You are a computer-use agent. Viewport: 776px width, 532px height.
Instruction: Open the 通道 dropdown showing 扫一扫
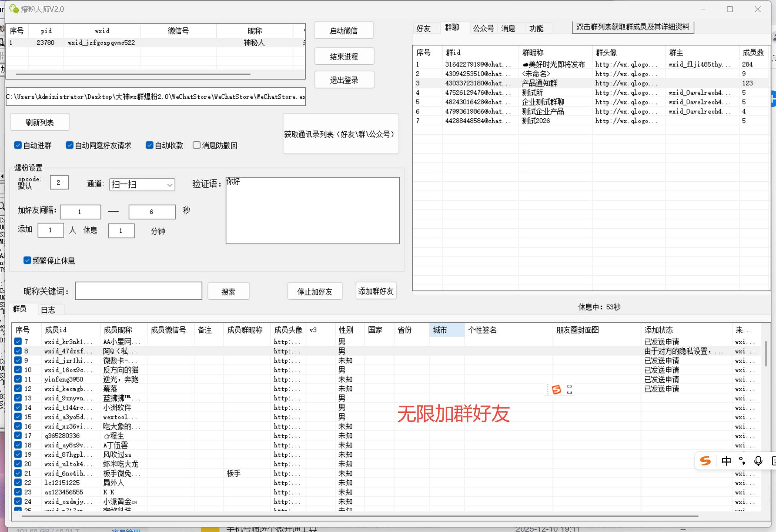click(x=141, y=185)
